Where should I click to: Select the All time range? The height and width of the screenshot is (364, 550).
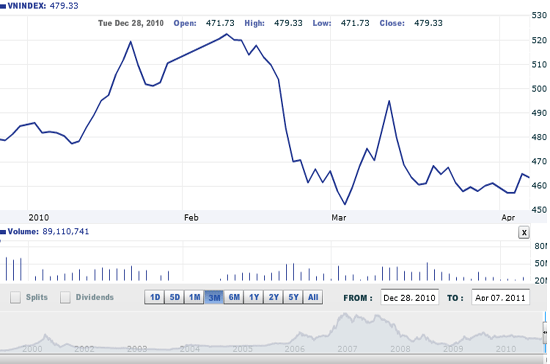[x=313, y=297]
